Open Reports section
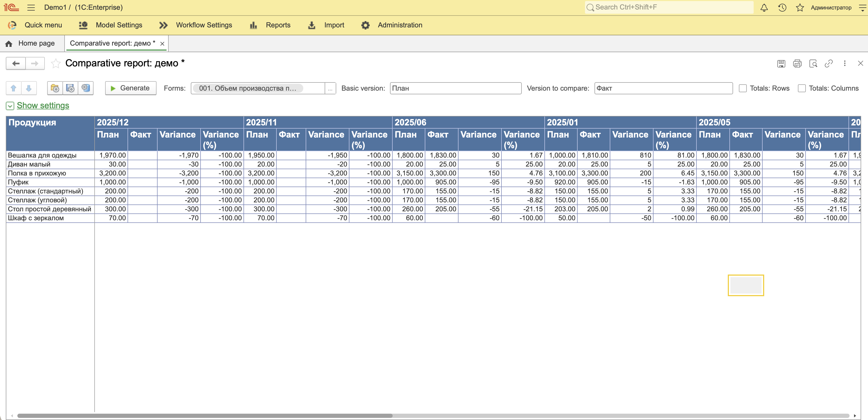868x420 pixels. [x=270, y=25]
